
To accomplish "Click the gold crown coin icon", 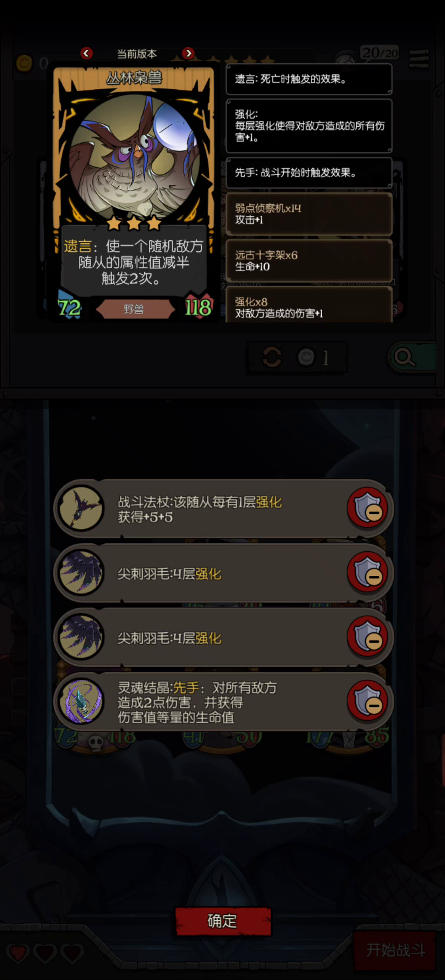I will pos(24,64).
